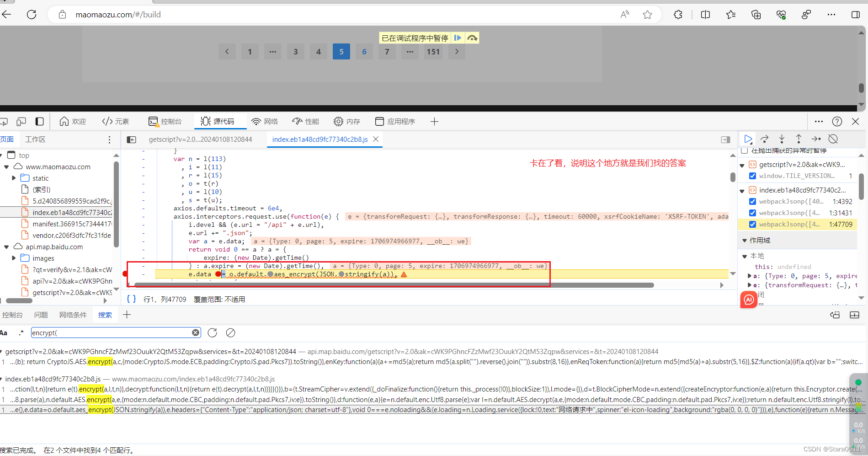Open the favorites list icon
Viewport: 868px width, 456px height.
pyautogui.click(x=731, y=15)
